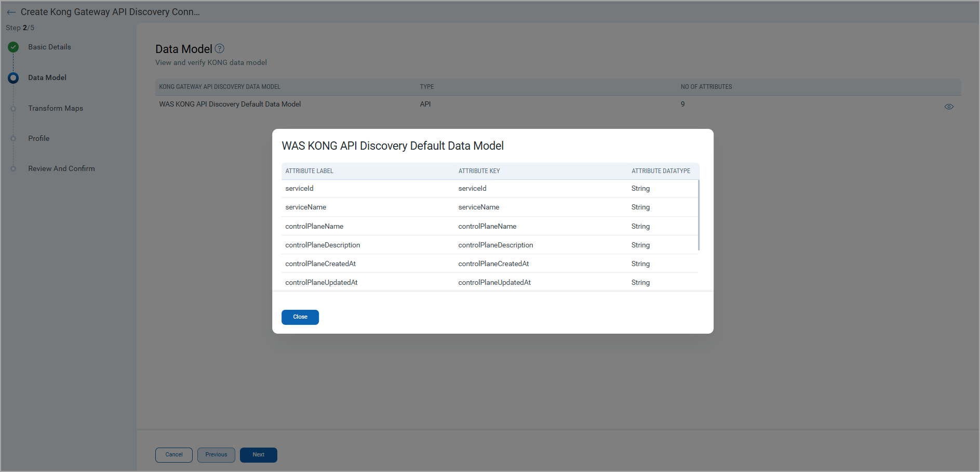Select the Data Model step label

point(47,77)
